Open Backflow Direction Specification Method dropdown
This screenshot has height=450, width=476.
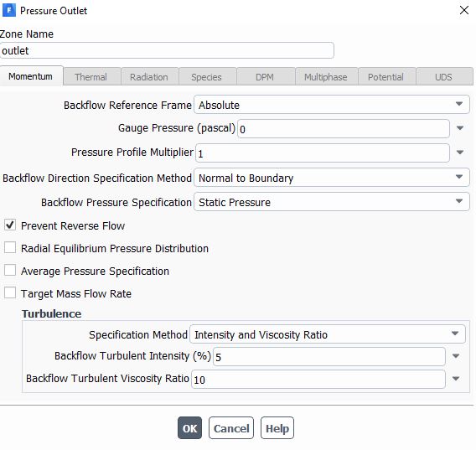332,178
